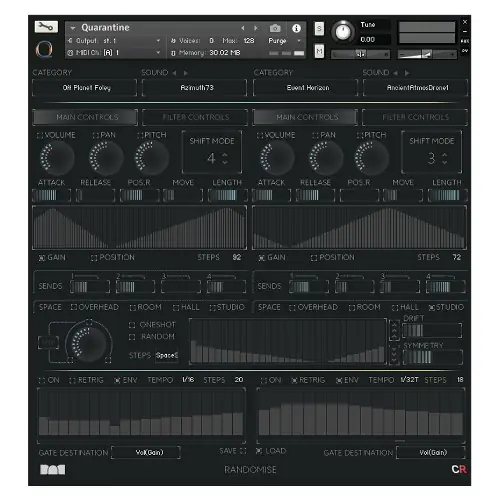Toggle left layer Gain checkbox
The image size is (500, 500).
[42, 258]
